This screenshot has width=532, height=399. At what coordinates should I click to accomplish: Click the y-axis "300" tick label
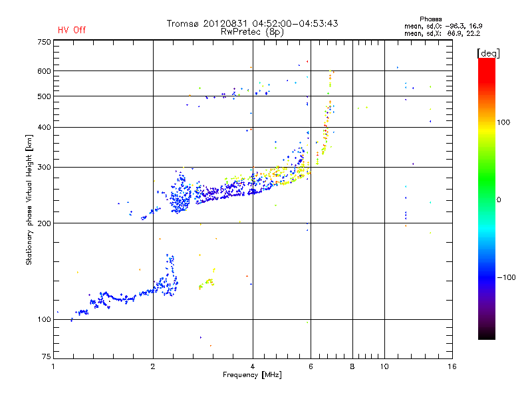click(x=44, y=167)
